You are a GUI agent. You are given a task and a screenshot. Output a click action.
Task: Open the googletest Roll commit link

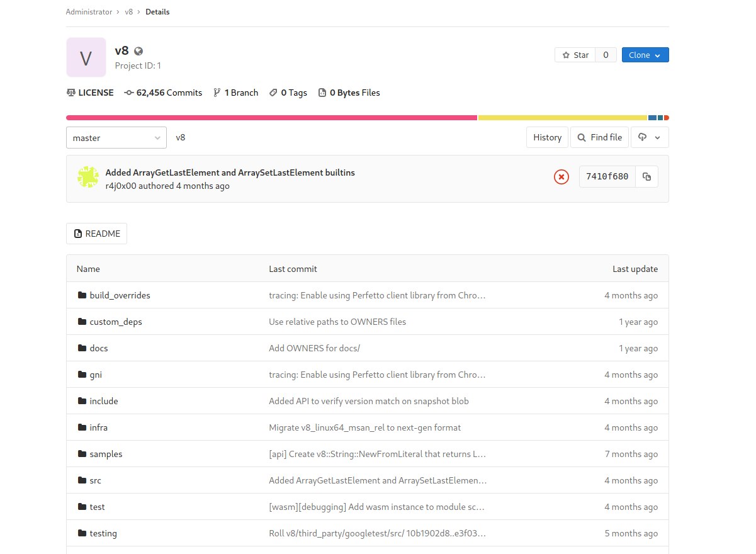click(377, 533)
